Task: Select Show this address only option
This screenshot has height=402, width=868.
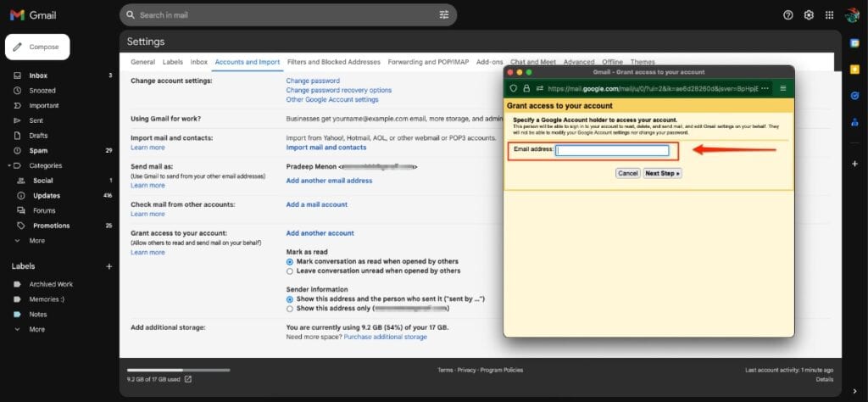Action: point(290,309)
